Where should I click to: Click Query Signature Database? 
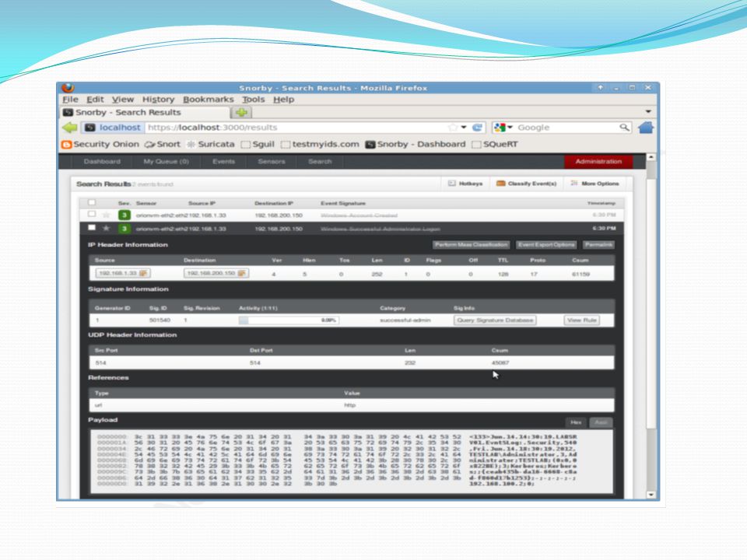click(x=495, y=320)
